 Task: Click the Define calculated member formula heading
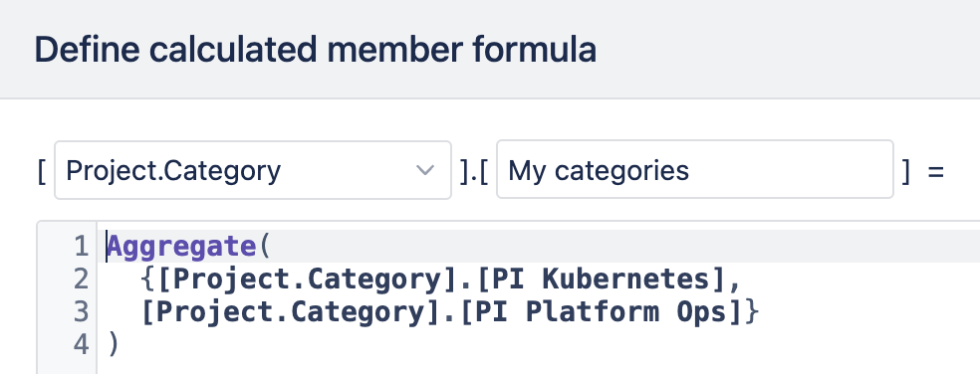[315, 50]
